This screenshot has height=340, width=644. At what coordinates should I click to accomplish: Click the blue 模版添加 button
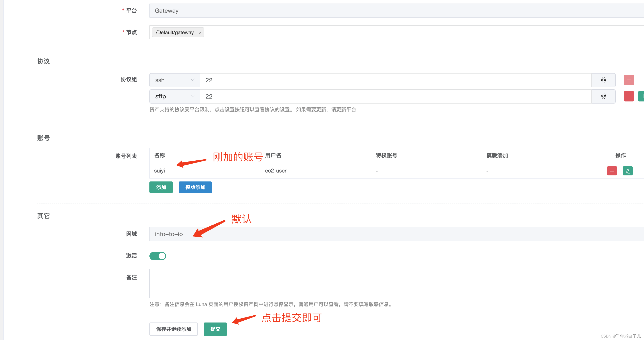tap(195, 187)
